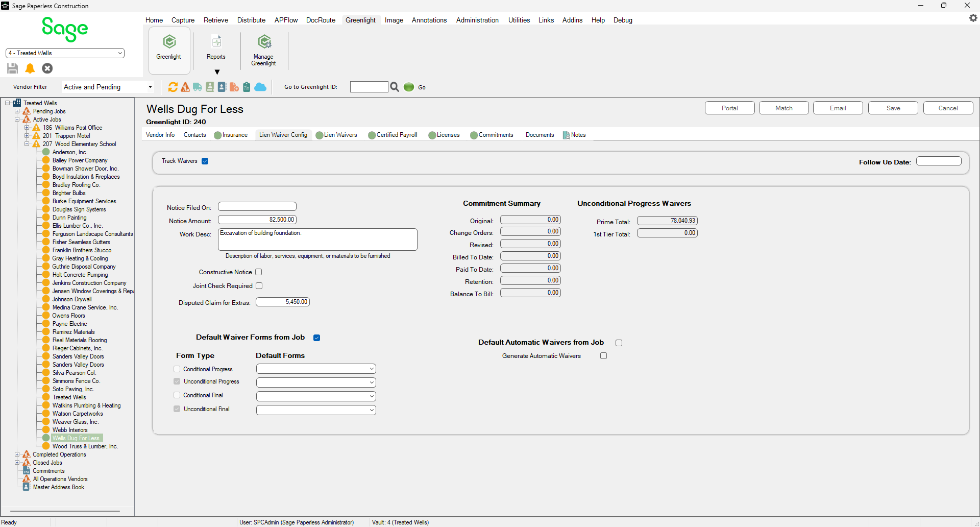980x527 pixels.
Task: Enable Joint Check Required checkbox
Action: tap(259, 286)
